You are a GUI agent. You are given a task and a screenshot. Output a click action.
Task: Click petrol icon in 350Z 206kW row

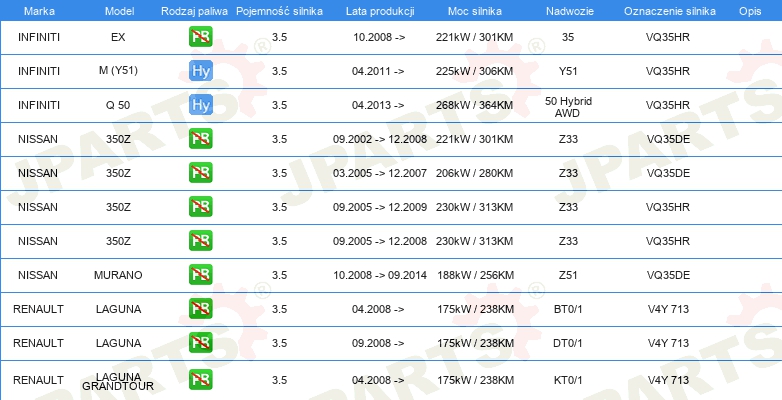tap(200, 173)
